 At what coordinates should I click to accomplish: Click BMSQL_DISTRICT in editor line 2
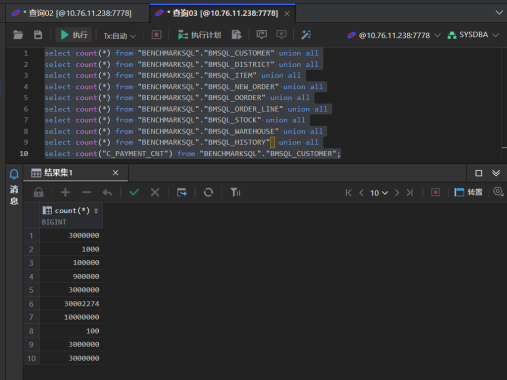point(239,64)
